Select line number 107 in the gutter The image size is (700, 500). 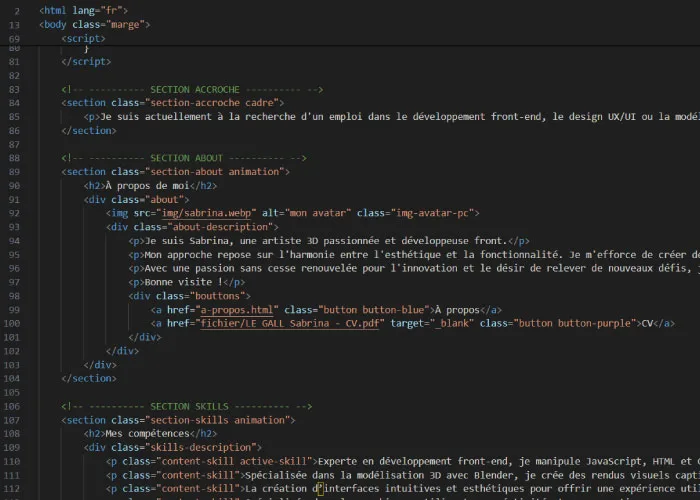tap(12, 420)
